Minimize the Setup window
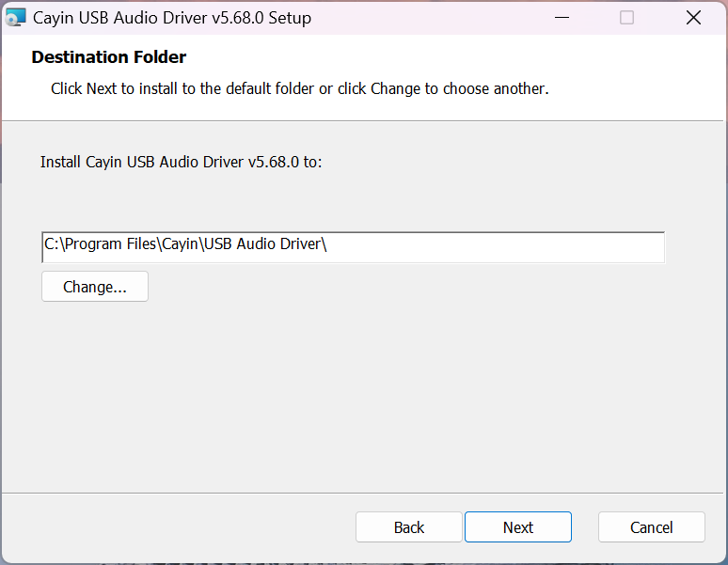Viewport: 728px width, 565px height. pyautogui.click(x=562, y=18)
